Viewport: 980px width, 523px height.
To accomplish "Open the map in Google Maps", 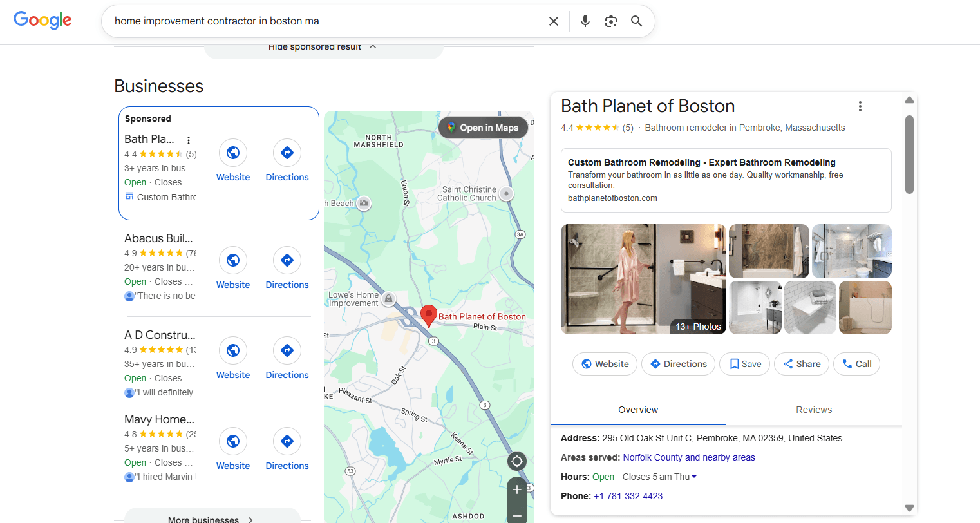I will (x=483, y=127).
